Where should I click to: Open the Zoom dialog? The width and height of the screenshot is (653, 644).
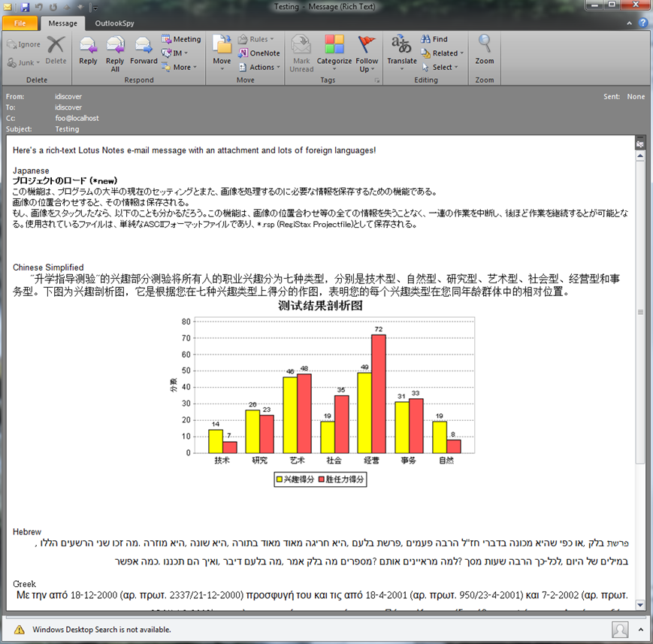click(x=485, y=50)
